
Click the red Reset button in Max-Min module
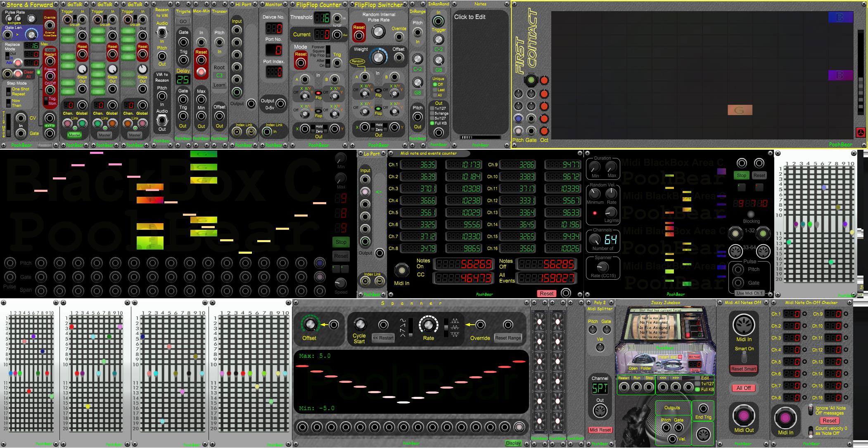[201, 71]
